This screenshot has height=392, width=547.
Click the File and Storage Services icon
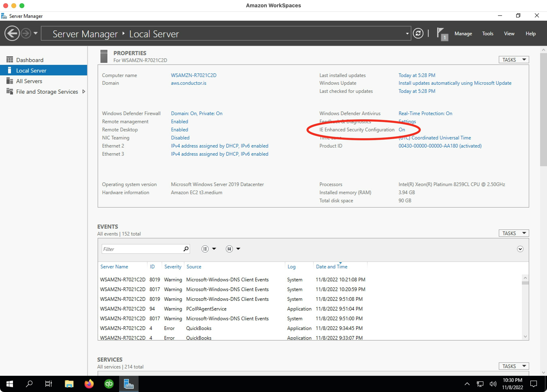10,91
